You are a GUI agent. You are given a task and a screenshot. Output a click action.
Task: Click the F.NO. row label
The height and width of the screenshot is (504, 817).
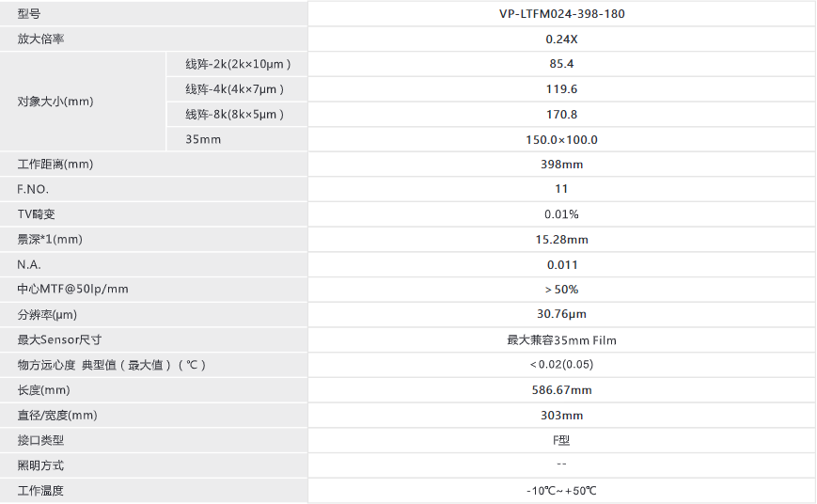pyautogui.click(x=33, y=189)
